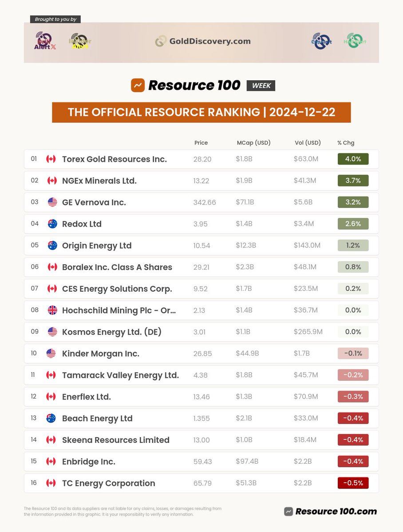Click the $265.9M volume for Kosmos Energy
Viewport: 403px width, 532px height.
308,332
